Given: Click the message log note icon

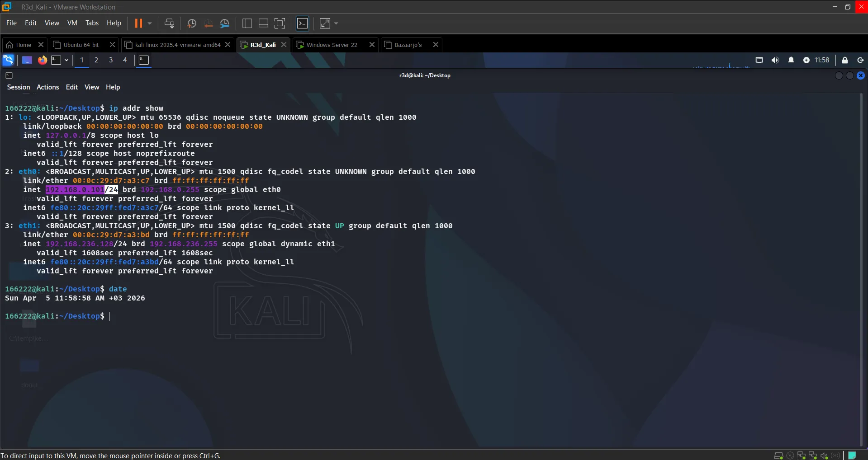Looking at the screenshot, I should tap(852, 455).
